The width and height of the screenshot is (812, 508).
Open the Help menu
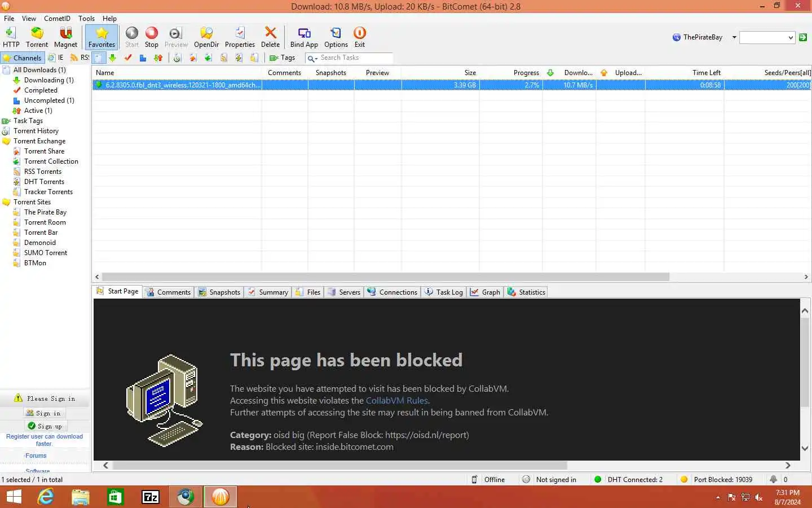tap(109, 18)
